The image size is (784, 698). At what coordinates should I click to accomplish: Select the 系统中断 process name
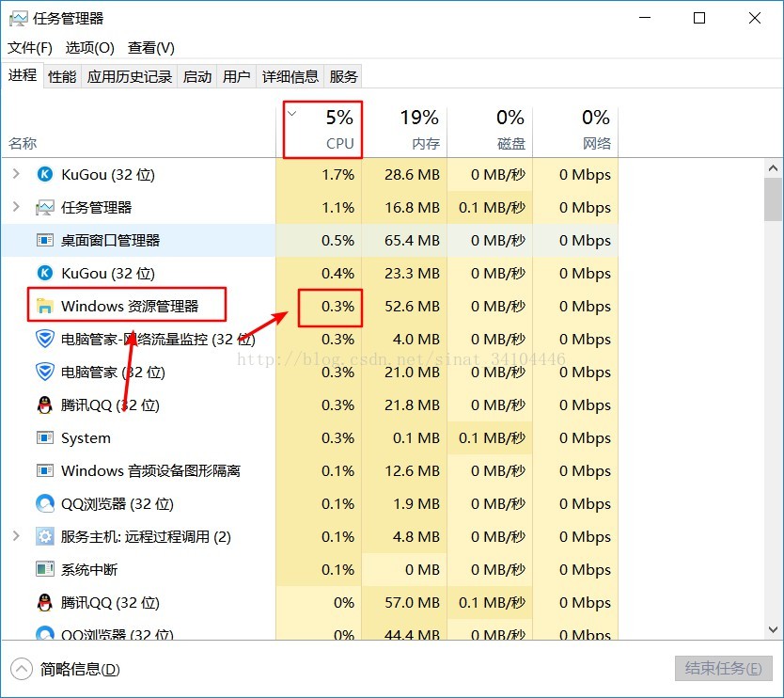89,569
